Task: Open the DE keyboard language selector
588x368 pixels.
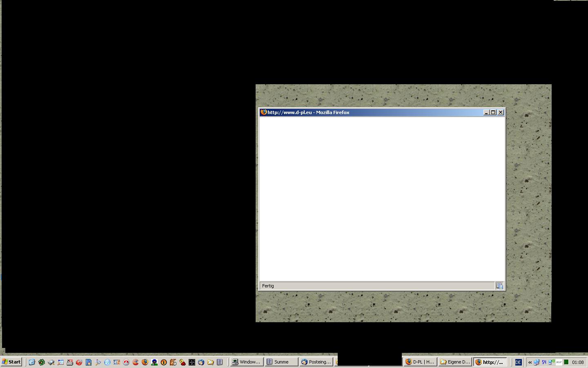Action: pos(518,362)
